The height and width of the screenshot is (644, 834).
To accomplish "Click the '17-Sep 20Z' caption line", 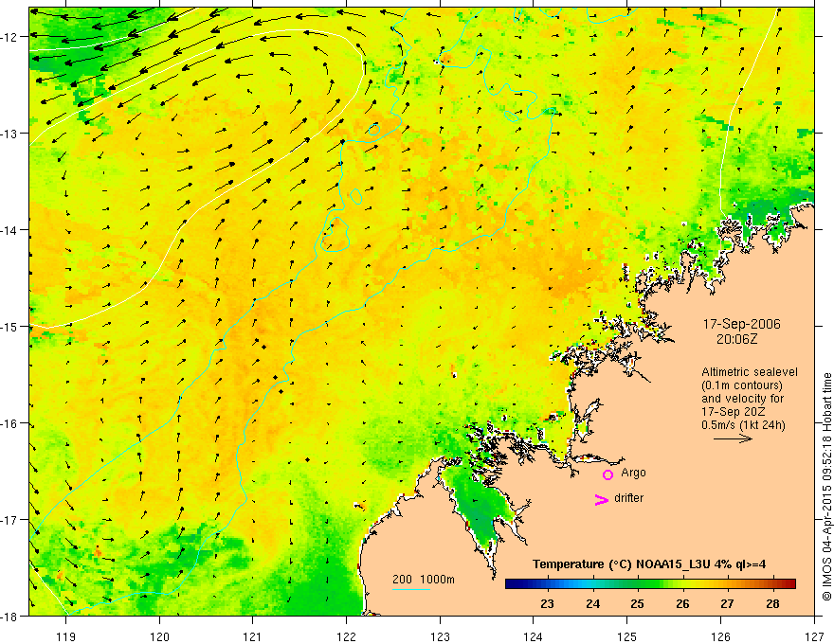I will pyautogui.click(x=732, y=412).
